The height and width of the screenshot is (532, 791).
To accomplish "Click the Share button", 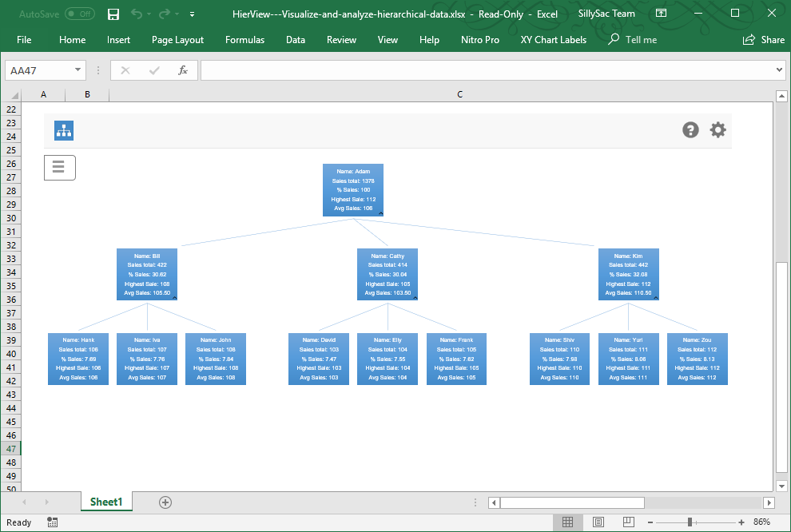I will coord(764,40).
